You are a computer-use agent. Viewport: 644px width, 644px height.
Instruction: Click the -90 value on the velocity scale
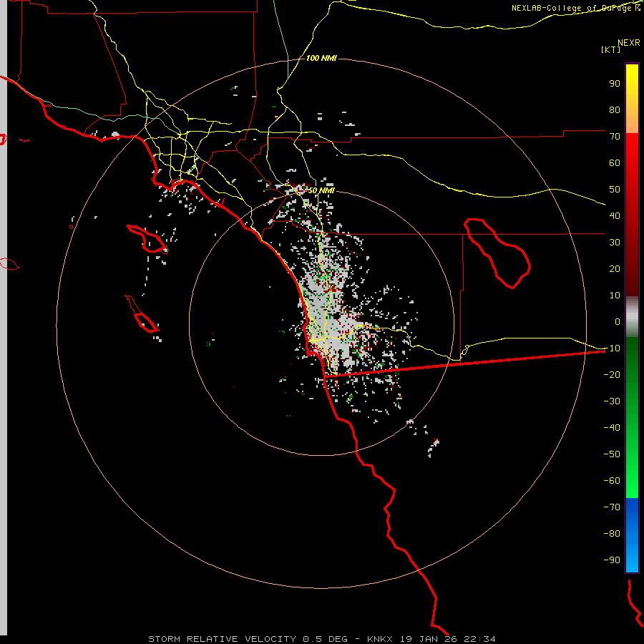click(x=612, y=560)
